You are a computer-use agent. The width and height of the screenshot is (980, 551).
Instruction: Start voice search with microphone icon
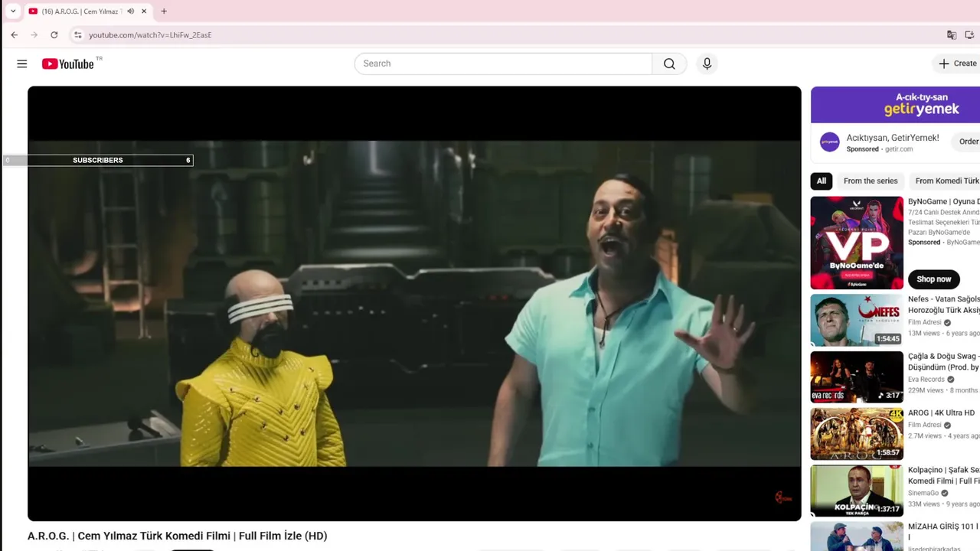pyautogui.click(x=707, y=64)
